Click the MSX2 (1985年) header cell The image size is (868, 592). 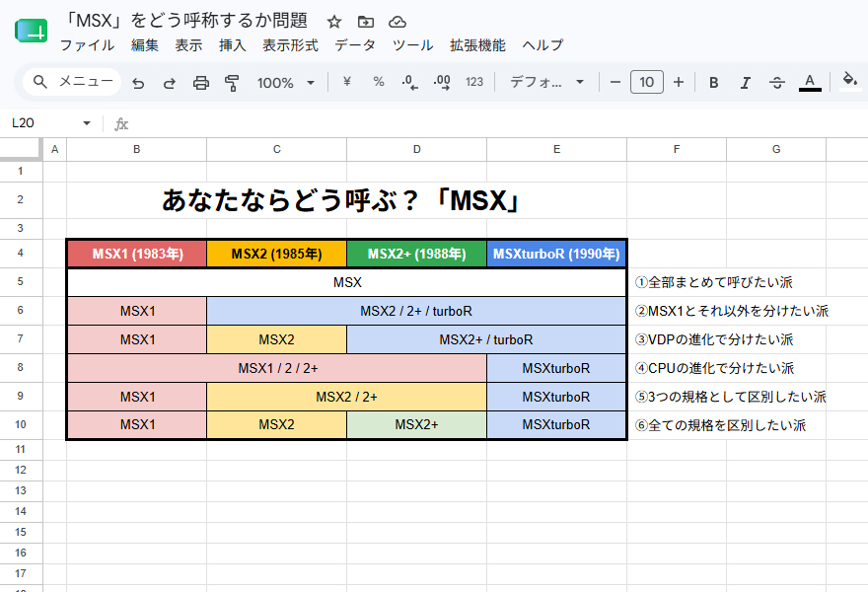pyautogui.click(x=277, y=254)
